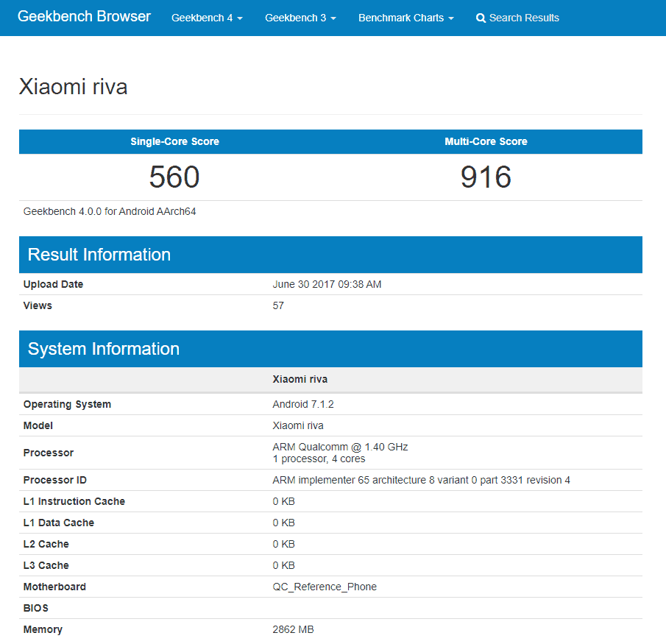
Task: Open the Benchmark Charts dropdown
Action: click(x=406, y=18)
